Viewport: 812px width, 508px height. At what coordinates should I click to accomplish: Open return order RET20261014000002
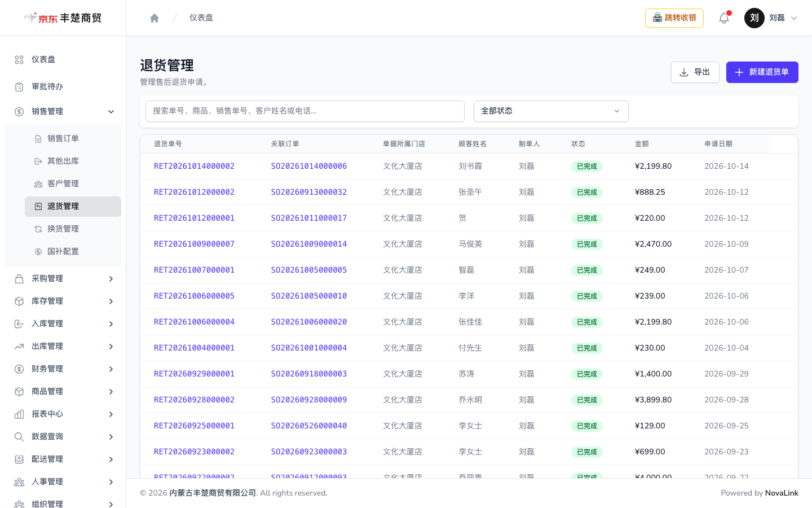coord(194,167)
